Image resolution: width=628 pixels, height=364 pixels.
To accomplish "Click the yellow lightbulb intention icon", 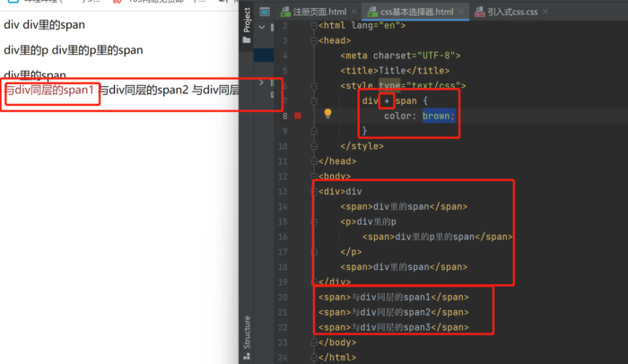I will (x=327, y=114).
